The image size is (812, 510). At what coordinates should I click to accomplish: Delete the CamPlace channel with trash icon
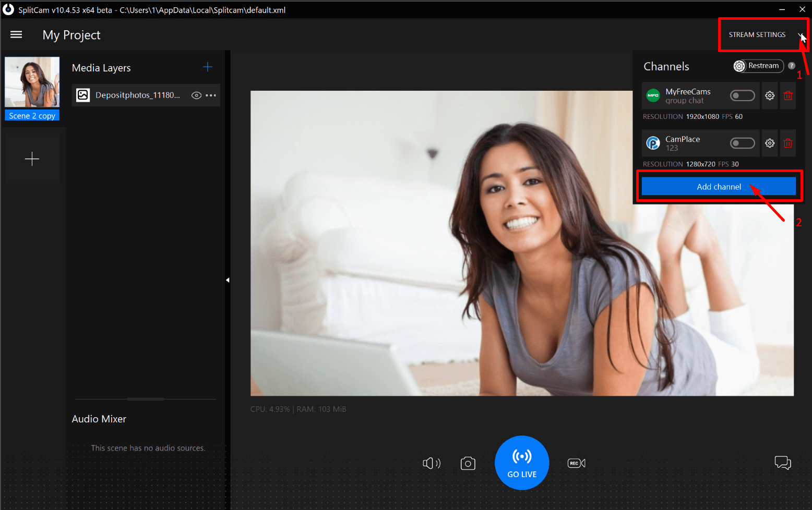(x=787, y=143)
